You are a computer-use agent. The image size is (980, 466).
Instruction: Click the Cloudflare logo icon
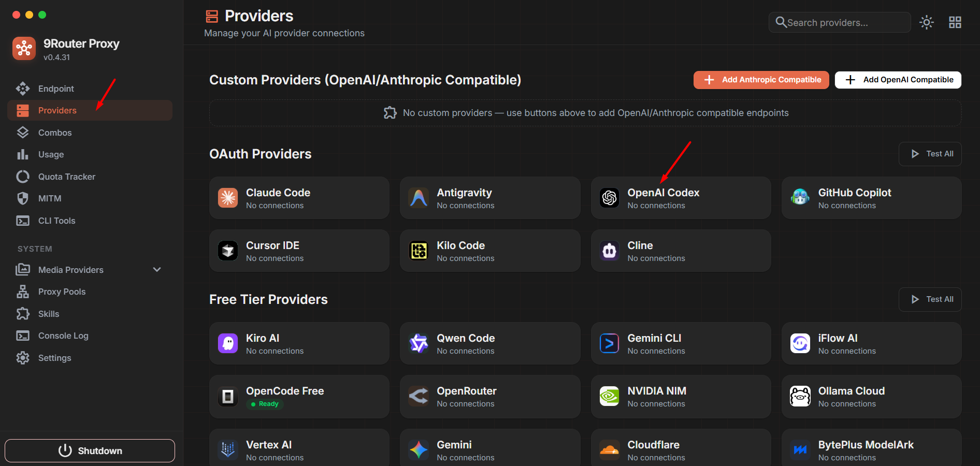point(610,449)
